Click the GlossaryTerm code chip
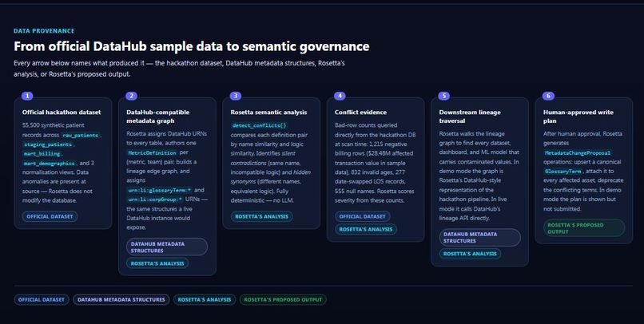 click(x=563, y=172)
